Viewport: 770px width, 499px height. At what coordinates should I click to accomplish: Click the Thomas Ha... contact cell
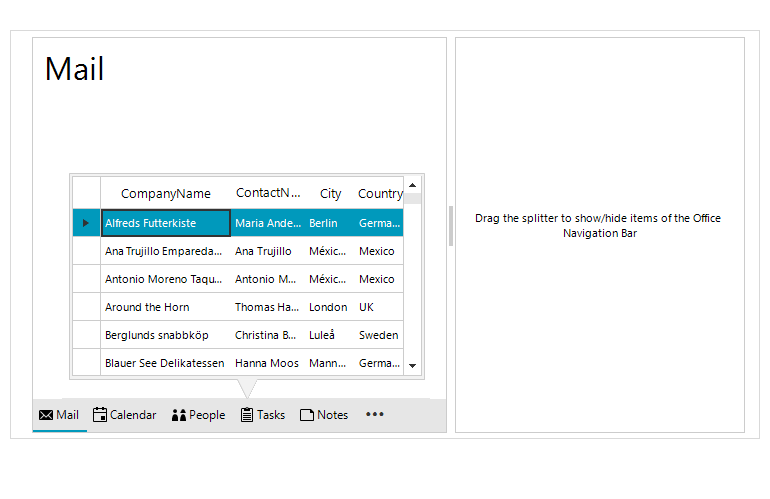(268, 307)
